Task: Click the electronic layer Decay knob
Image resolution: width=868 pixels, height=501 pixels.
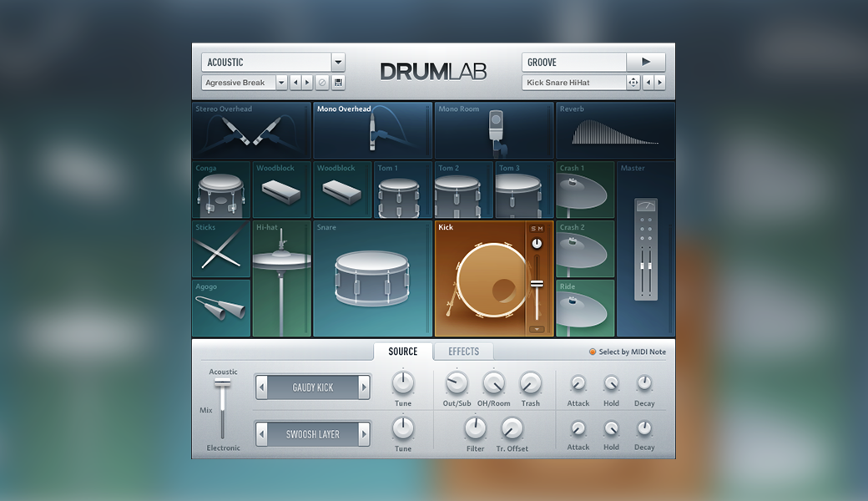Action: (644, 428)
